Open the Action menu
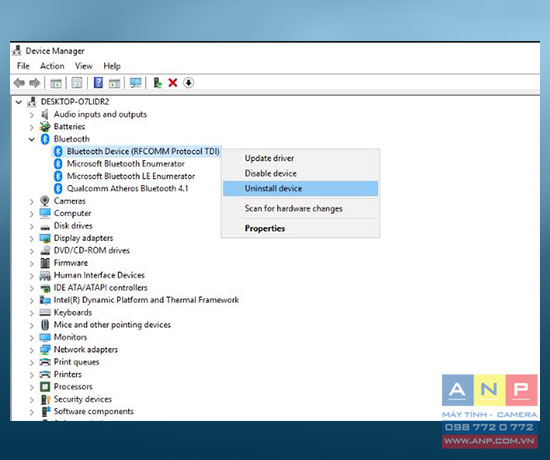 pos(52,66)
